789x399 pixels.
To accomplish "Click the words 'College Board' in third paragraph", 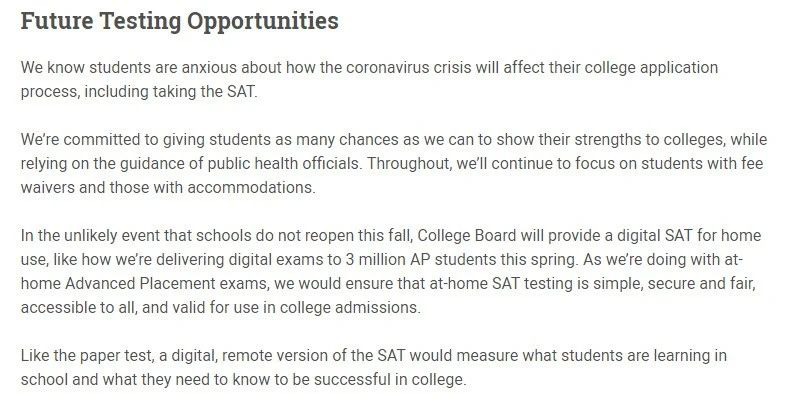I will tap(466, 235).
